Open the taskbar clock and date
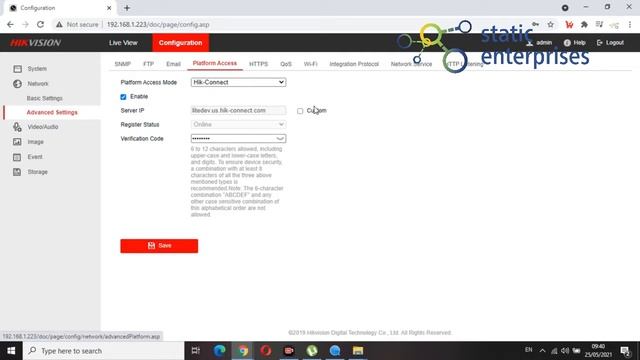Viewport: 640px width, 360px height. pyautogui.click(x=598, y=351)
